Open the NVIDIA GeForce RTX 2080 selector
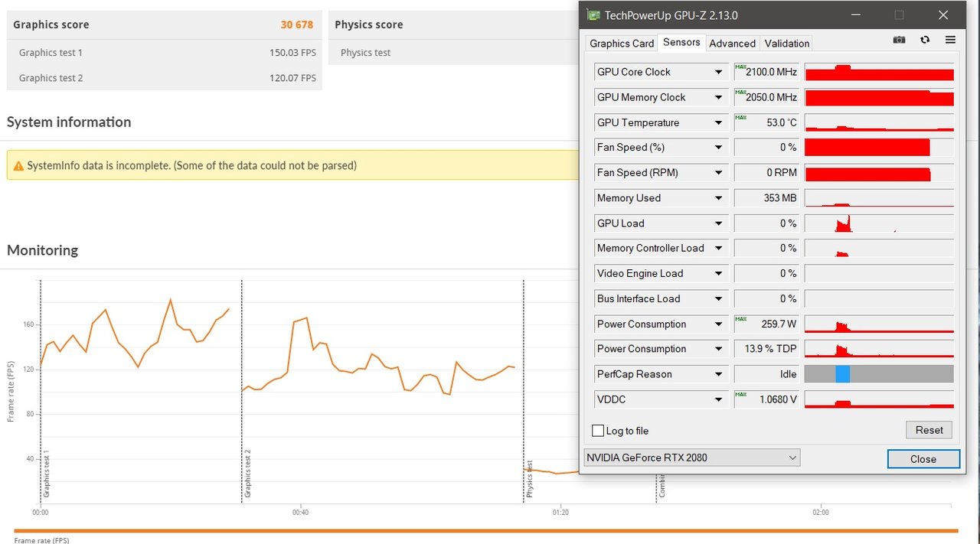The width and height of the screenshot is (980, 544). 691,458
